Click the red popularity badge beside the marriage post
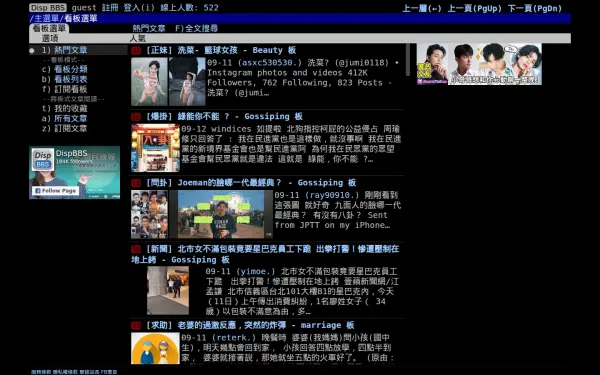The image size is (600, 375). (136, 326)
